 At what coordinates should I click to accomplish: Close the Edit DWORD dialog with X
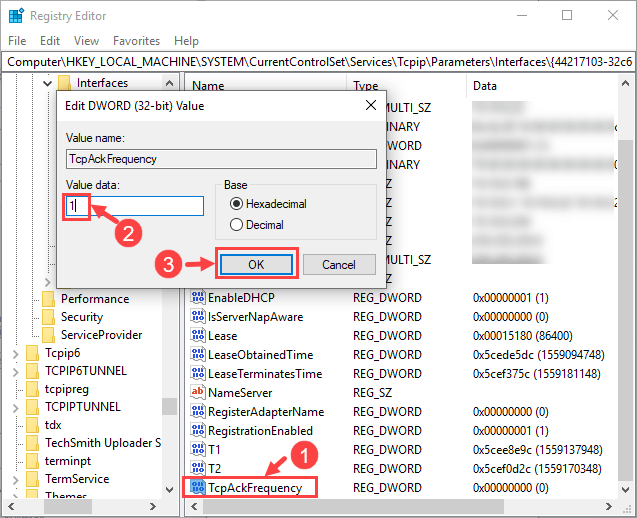coord(370,106)
